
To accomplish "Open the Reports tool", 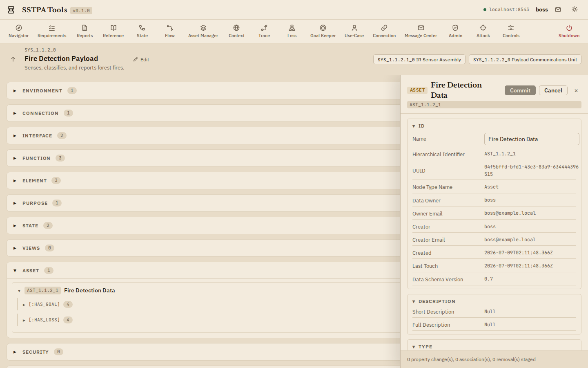I will [x=85, y=31].
